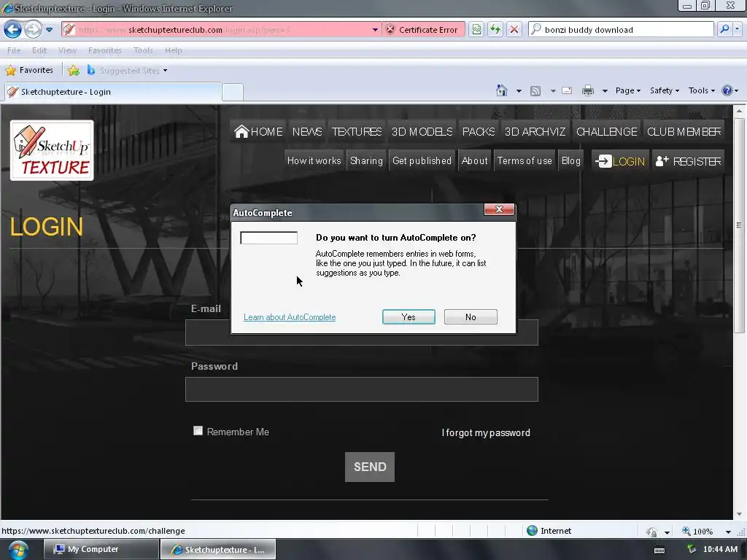Open a new blank tab
The height and width of the screenshot is (560, 747).
(x=233, y=92)
